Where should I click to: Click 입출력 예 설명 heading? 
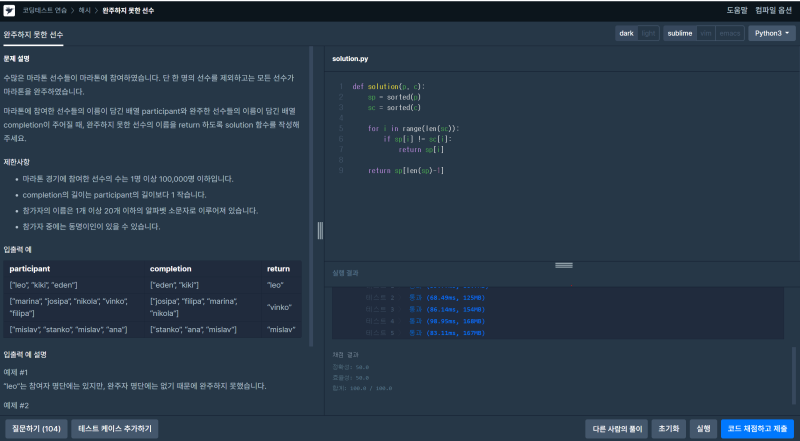25,354
